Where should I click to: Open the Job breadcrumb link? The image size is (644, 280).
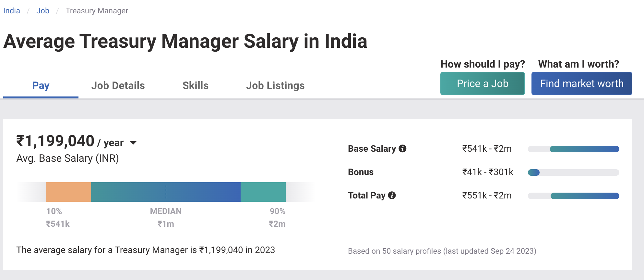[x=43, y=11]
